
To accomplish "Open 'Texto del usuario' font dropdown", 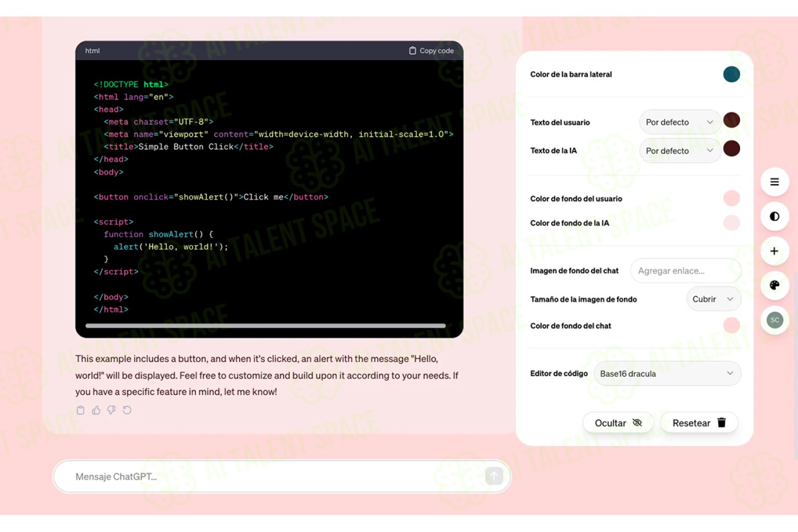I will (679, 122).
